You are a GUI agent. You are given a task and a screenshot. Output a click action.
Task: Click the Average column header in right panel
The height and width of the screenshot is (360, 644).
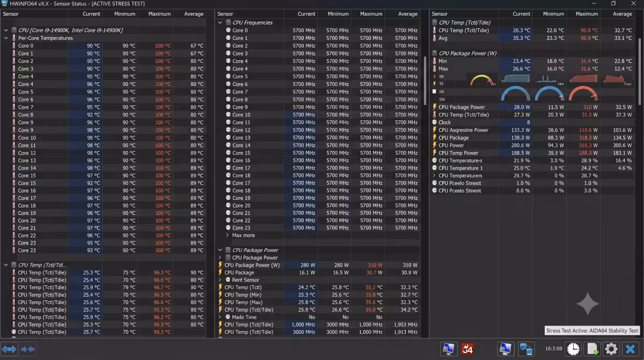click(623, 14)
